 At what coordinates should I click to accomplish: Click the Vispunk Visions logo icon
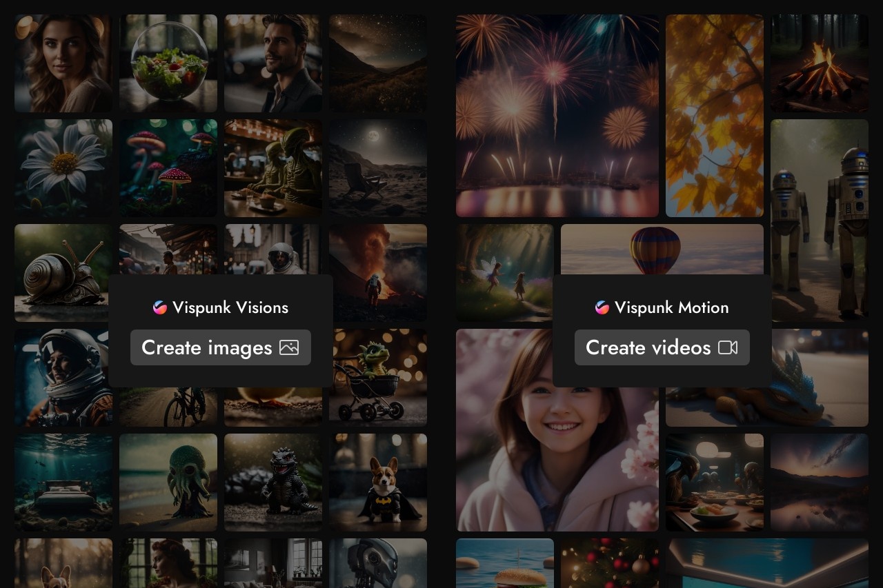point(160,307)
